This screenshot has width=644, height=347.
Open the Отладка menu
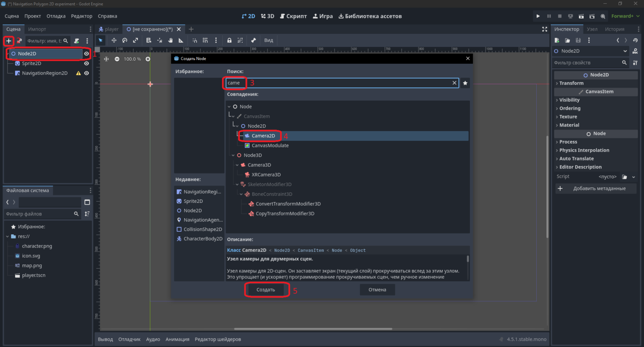tap(56, 16)
